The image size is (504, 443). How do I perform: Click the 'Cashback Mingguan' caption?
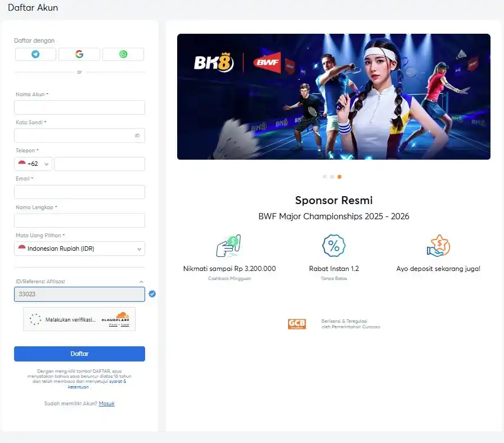(x=229, y=278)
